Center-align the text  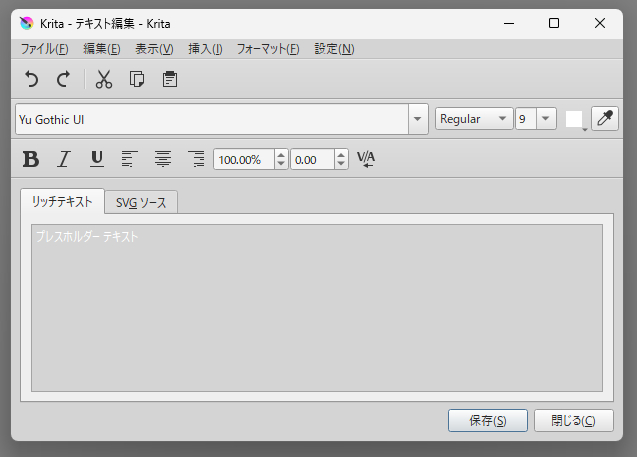point(162,159)
